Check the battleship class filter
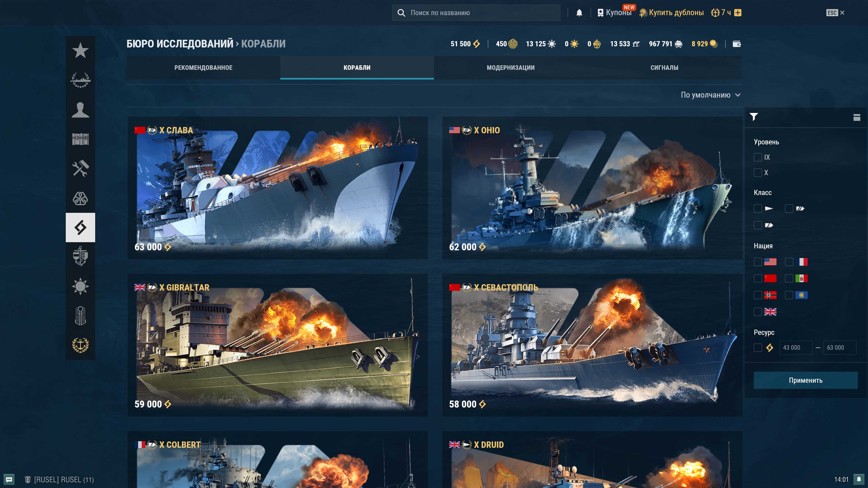The height and width of the screenshot is (488, 868). pyautogui.click(x=789, y=209)
